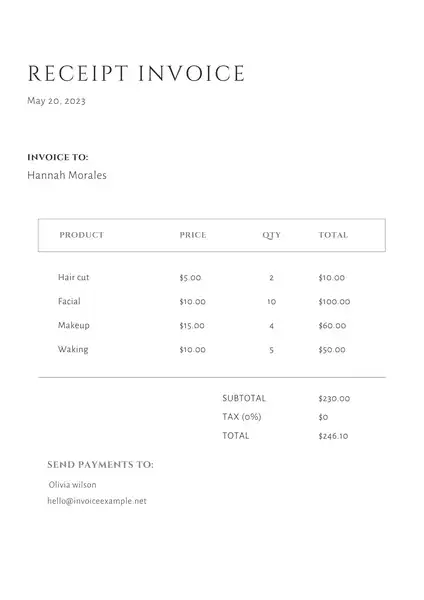Click the SUBTOTAL amount $230.00

334,398
